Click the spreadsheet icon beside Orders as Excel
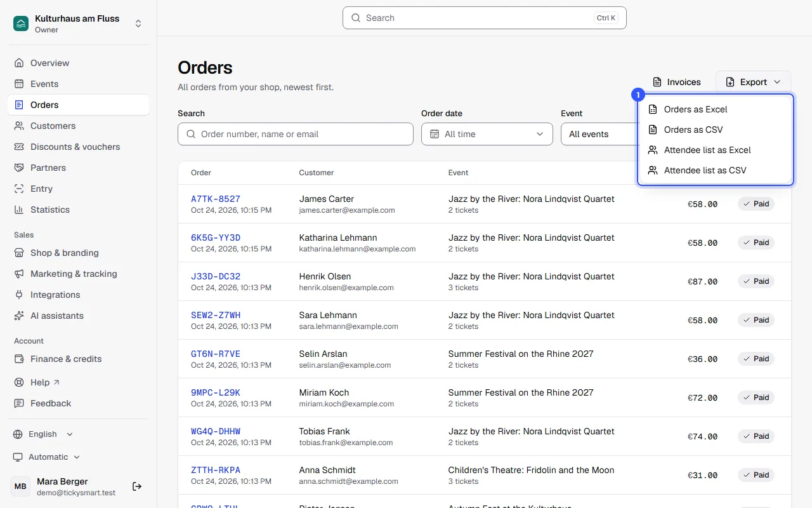Image resolution: width=812 pixels, height=508 pixels. click(x=653, y=109)
